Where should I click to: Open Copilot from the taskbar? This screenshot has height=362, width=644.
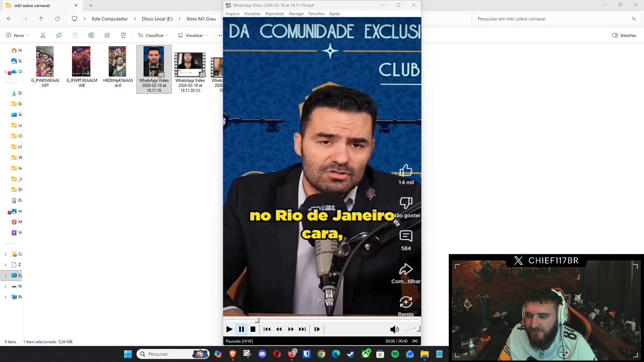pyautogui.click(x=218, y=354)
